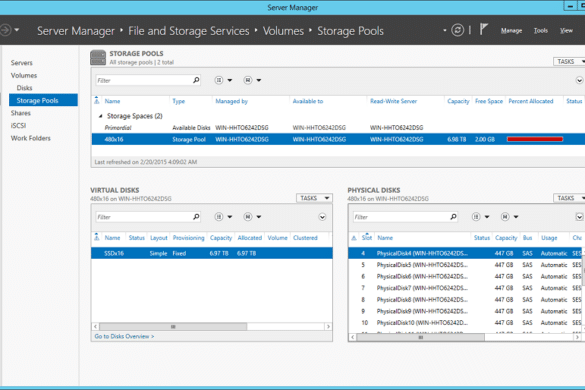The image size is (585, 390).
Task: Open the Manage menu
Action: point(511,31)
